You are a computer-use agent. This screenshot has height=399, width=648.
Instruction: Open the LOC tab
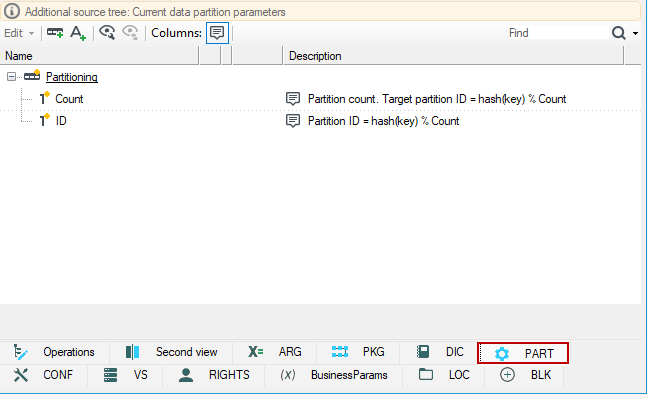pyautogui.click(x=443, y=375)
